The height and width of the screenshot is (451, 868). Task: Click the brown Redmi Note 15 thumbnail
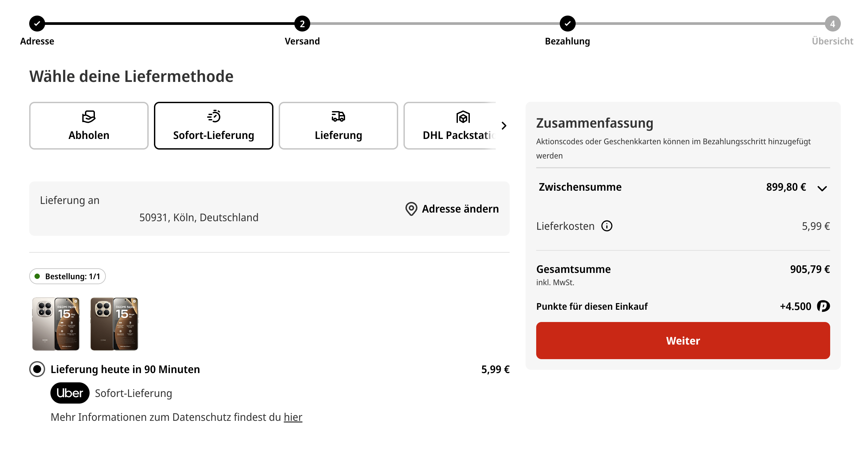114,324
